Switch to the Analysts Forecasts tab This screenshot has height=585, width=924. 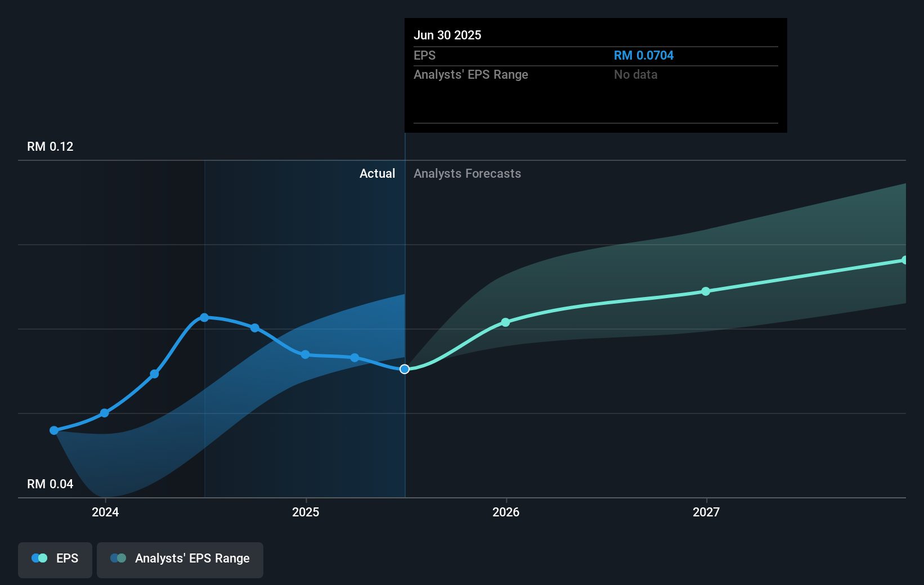467,173
